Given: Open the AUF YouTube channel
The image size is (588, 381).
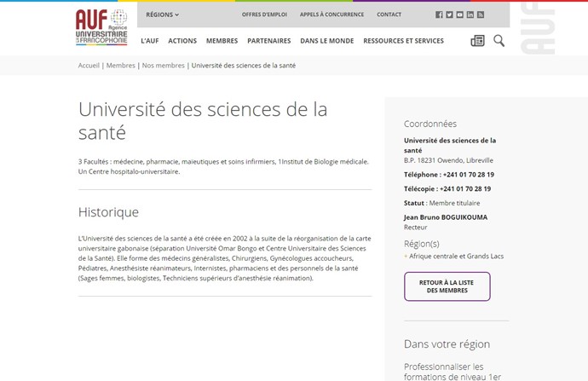Looking at the screenshot, I should (459, 14).
